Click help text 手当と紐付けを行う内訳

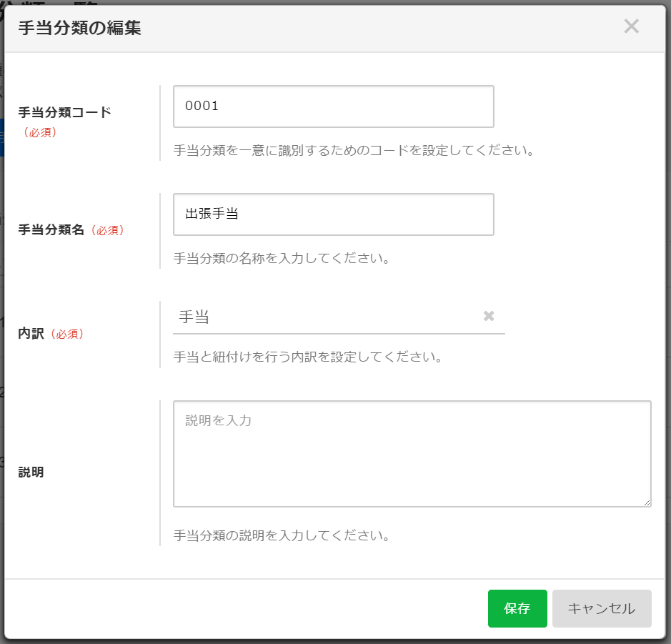[x=308, y=356]
